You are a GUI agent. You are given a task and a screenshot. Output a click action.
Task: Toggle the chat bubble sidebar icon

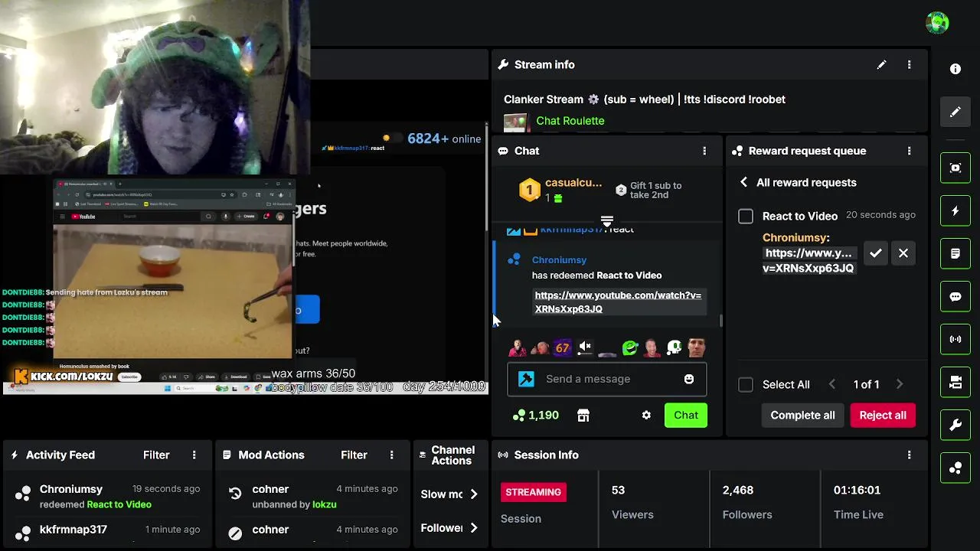pos(955,297)
